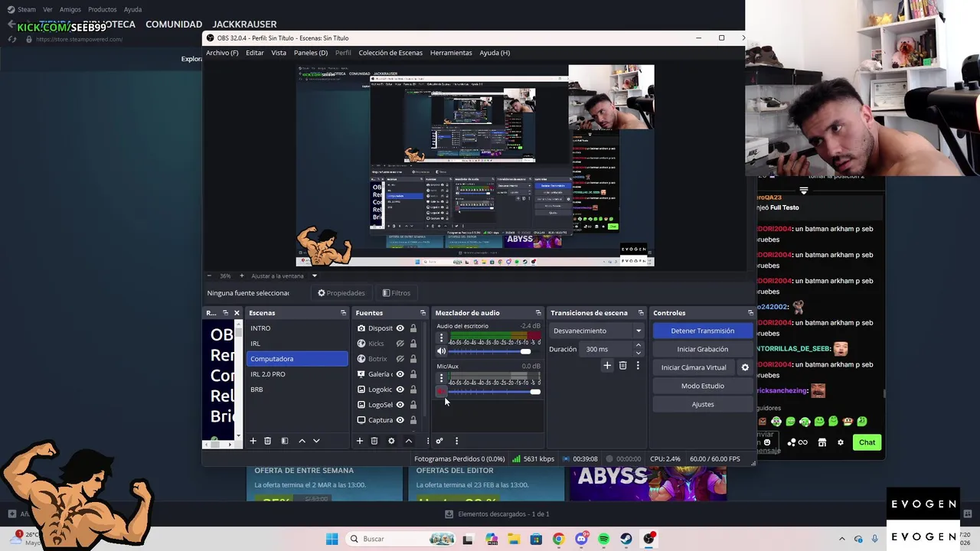Open Colección de Escenas menu

[390, 53]
